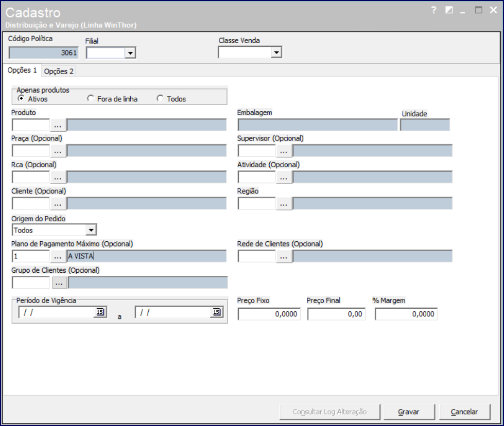
Task: Open Cliente (Opcional) lookup ellipsis button
Action: (58, 203)
